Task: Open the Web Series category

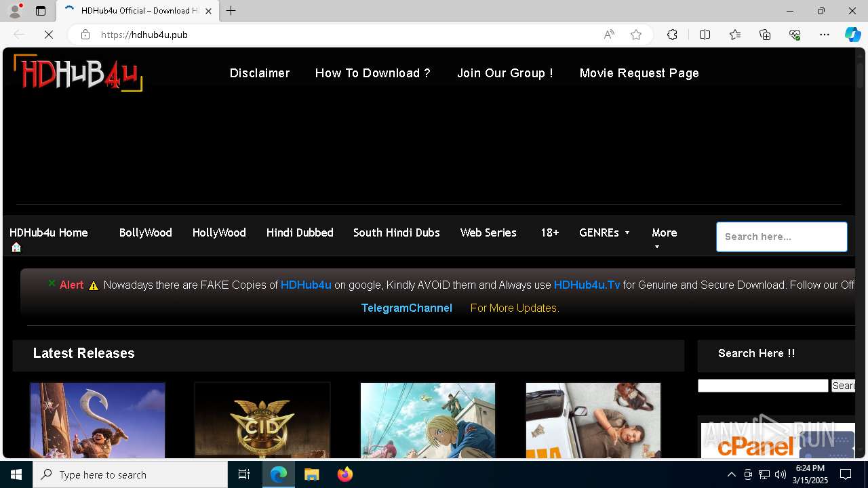Action: point(488,232)
